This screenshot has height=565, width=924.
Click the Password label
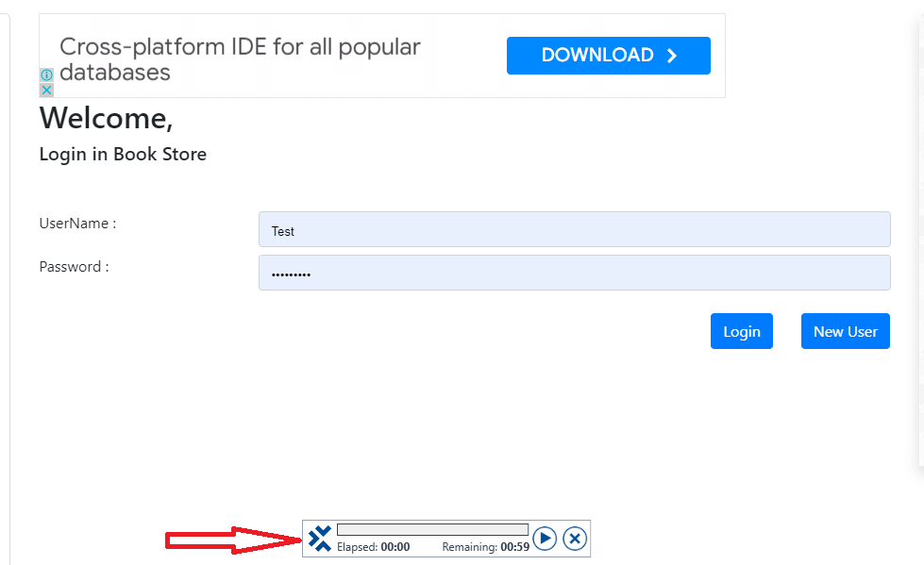coord(74,267)
